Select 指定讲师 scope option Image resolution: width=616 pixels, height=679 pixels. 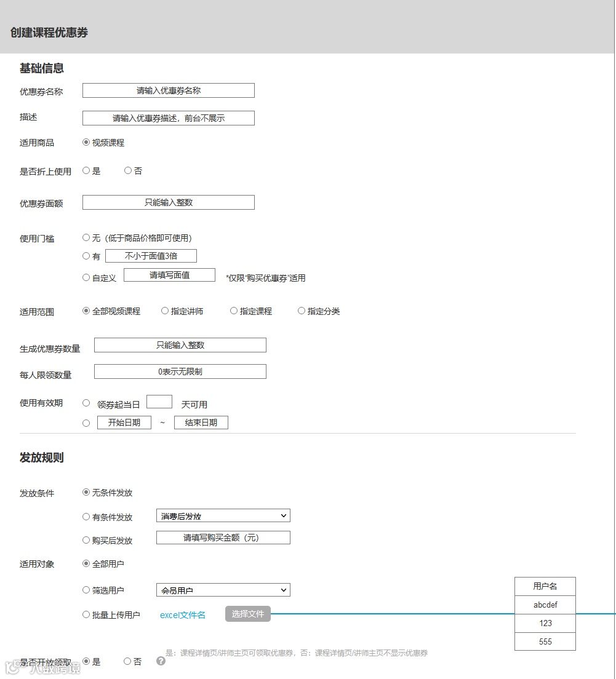pos(164,311)
